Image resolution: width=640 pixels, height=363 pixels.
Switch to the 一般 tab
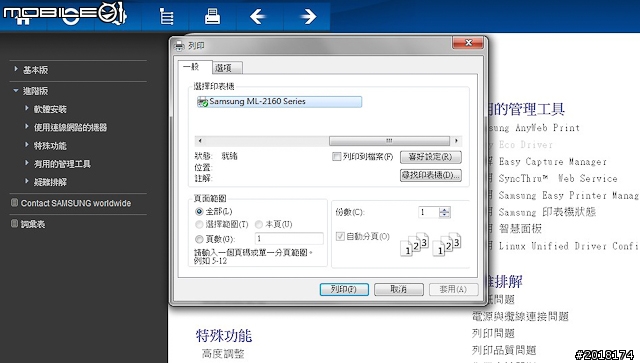(x=195, y=67)
